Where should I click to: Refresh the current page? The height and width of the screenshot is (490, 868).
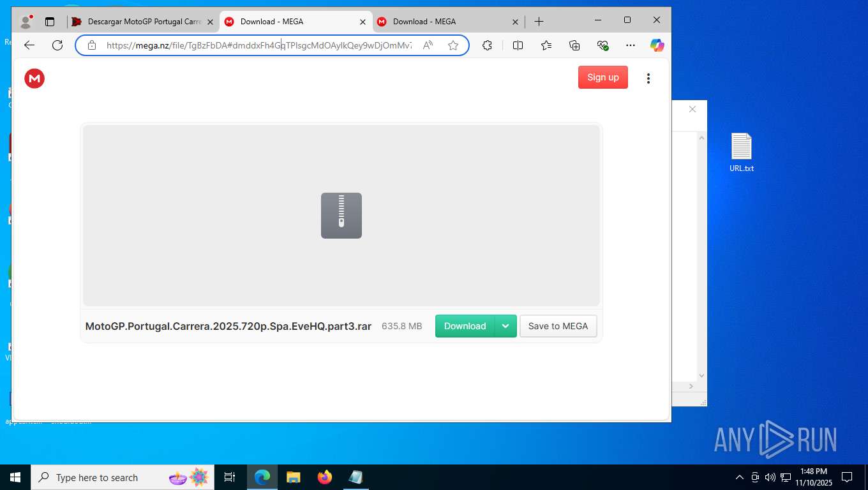[57, 45]
